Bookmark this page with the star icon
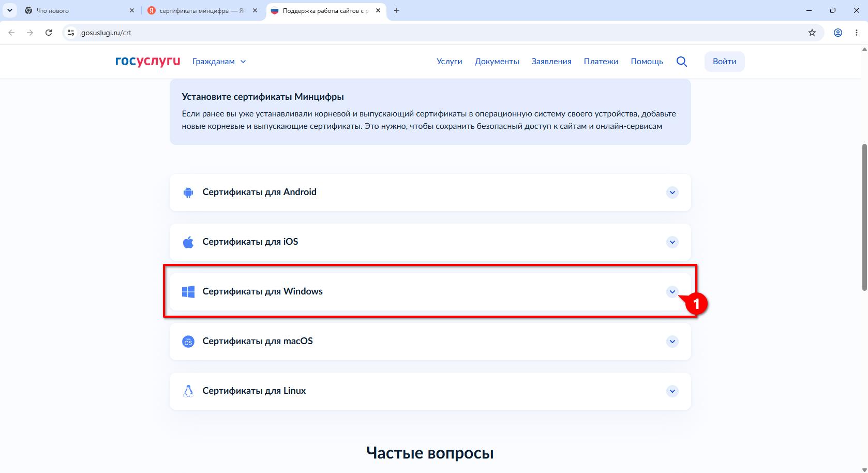The height and width of the screenshot is (473, 868). 812,33
